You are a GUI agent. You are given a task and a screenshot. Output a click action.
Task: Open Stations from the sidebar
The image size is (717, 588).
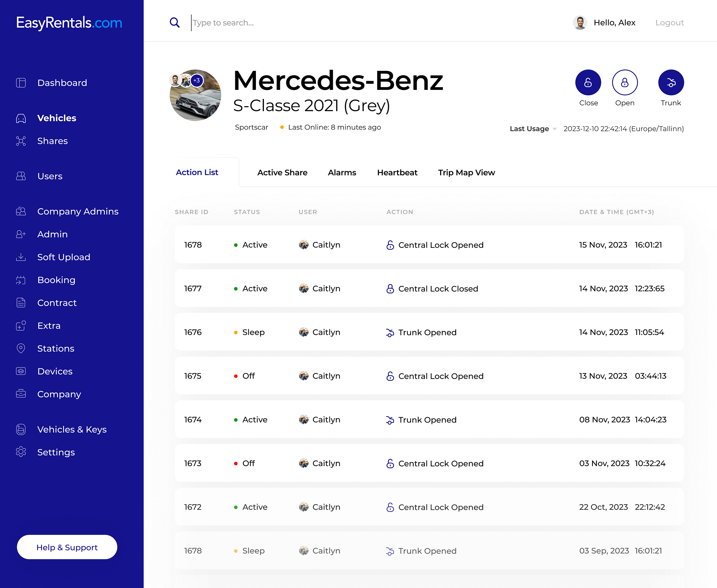pyautogui.click(x=56, y=348)
